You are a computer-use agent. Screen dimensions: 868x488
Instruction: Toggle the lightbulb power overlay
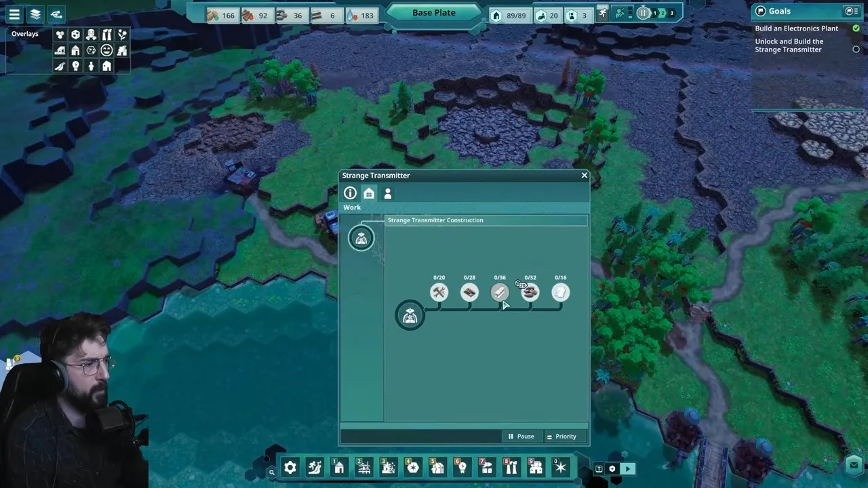coord(75,66)
